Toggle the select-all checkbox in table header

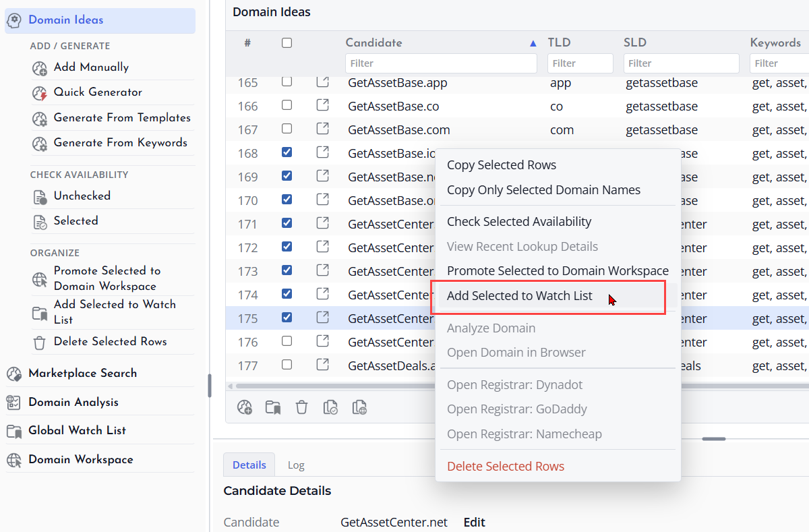pos(287,42)
